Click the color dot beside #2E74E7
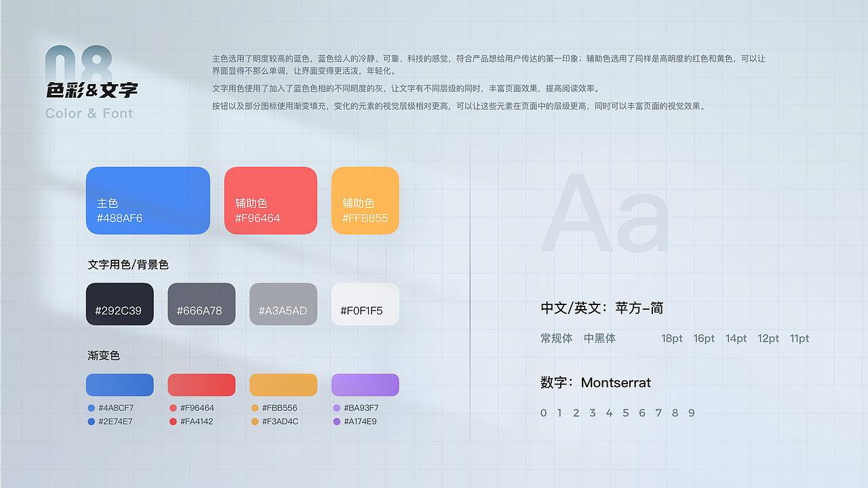 (92, 422)
